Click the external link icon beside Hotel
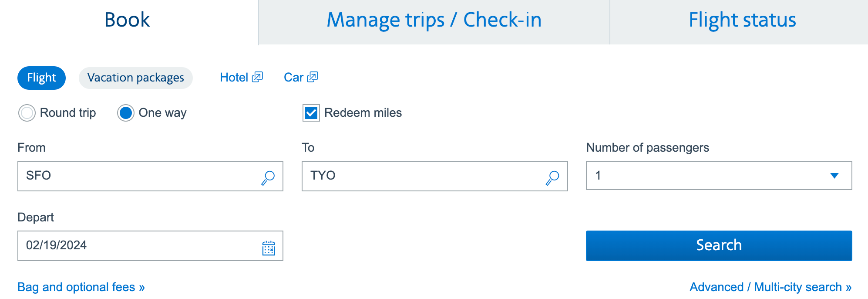Screen dimensions: 868x299 (x=258, y=76)
